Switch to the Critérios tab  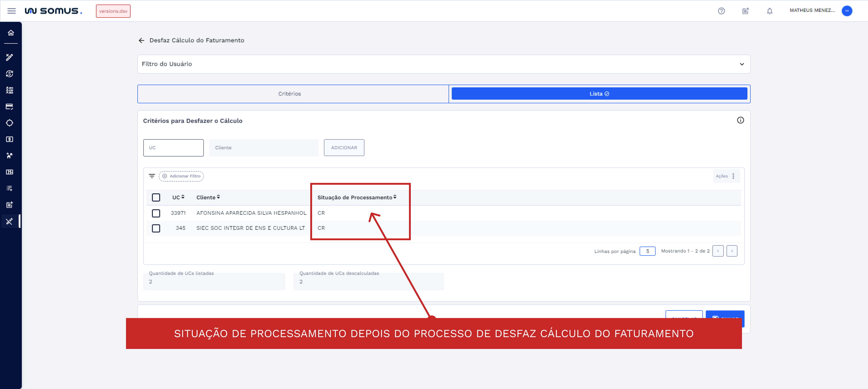tap(289, 94)
